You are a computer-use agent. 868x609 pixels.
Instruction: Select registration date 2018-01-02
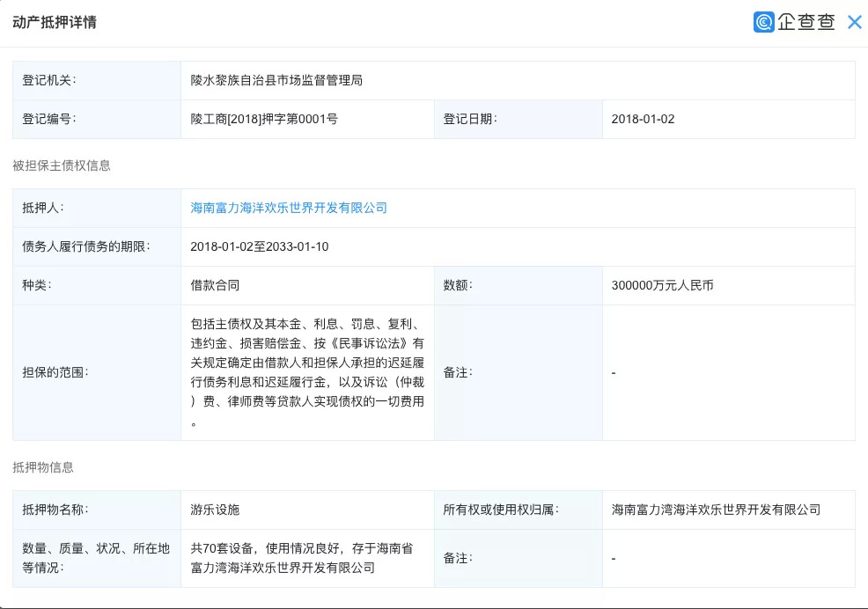(643, 119)
